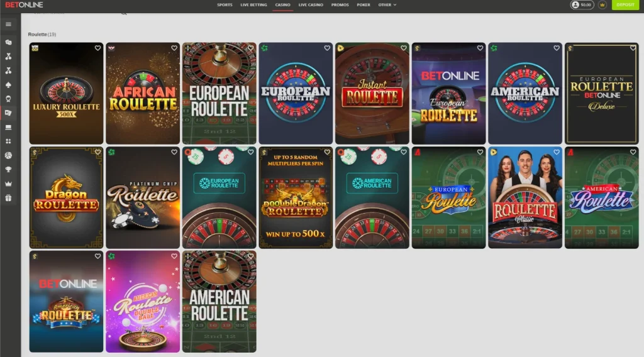Click cherries icon just above the spade icon
This screenshot has height=357, width=644.
click(x=8, y=70)
